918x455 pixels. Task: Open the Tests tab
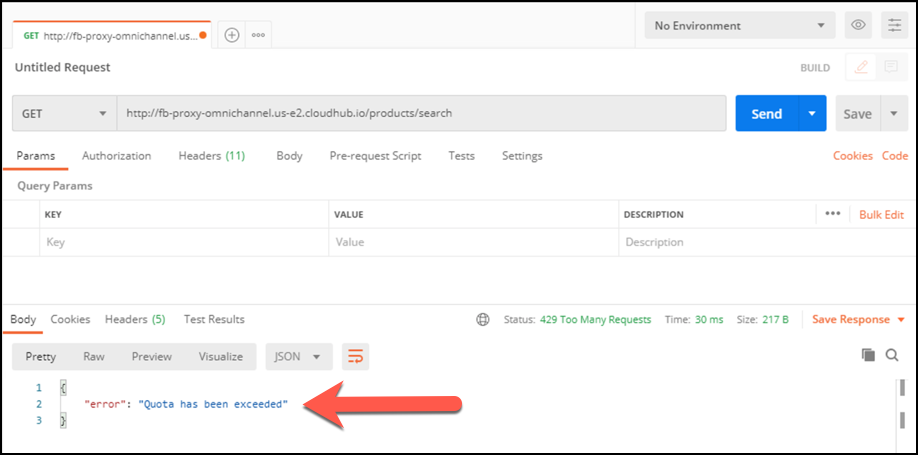tap(461, 156)
